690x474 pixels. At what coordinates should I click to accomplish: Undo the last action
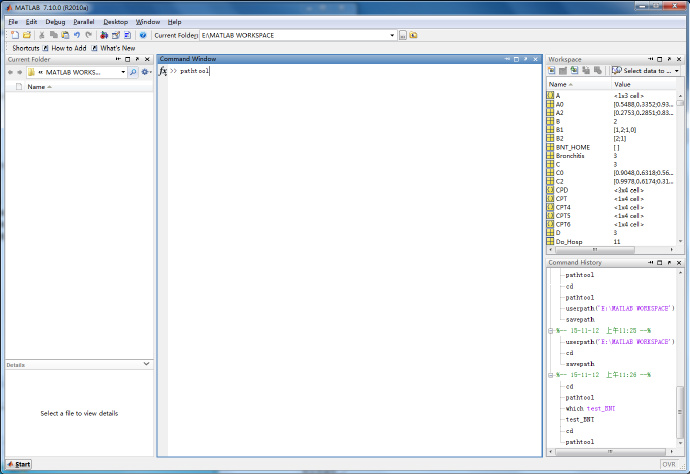[77, 35]
